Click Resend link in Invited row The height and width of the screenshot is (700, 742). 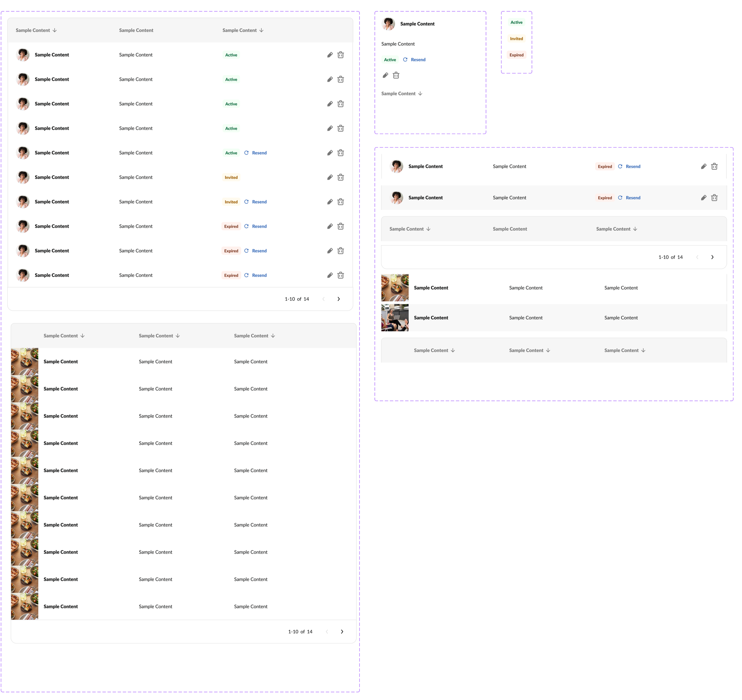coord(259,202)
